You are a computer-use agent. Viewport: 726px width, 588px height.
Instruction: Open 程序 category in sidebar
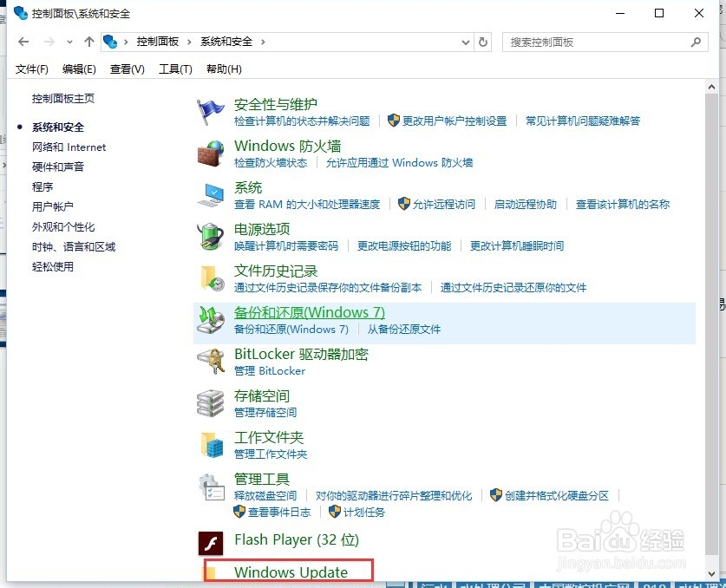pyautogui.click(x=43, y=187)
